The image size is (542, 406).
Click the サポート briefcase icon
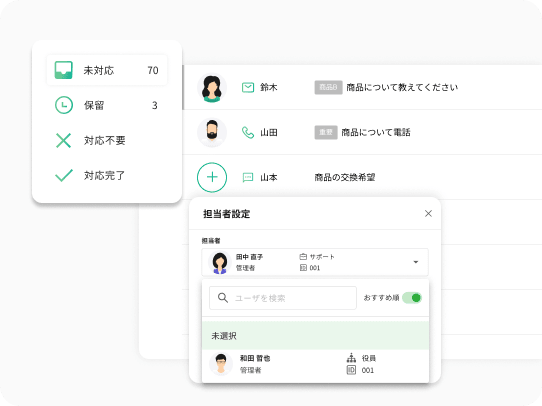(x=303, y=257)
